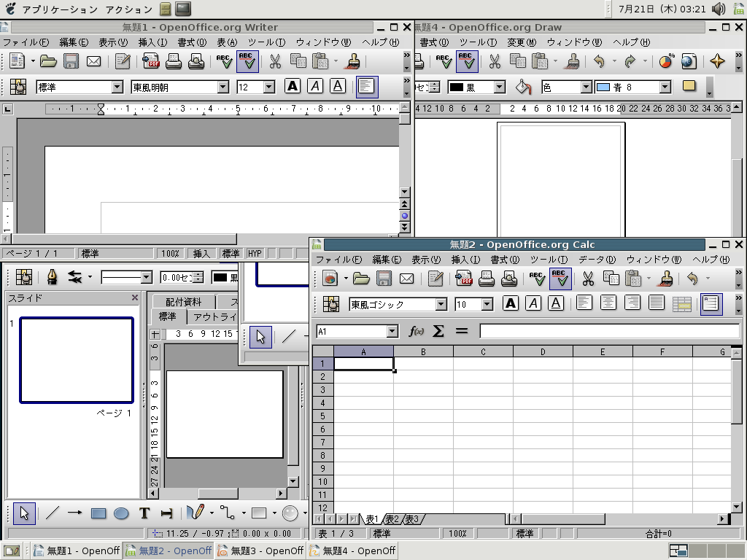Select rectangle tool in Impress drawing bar

point(98,513)
